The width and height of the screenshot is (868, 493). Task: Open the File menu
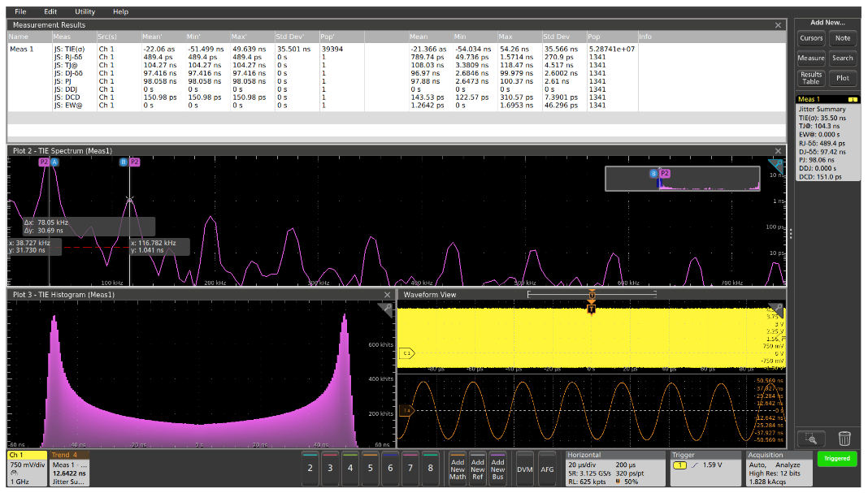tap(20, 11)
